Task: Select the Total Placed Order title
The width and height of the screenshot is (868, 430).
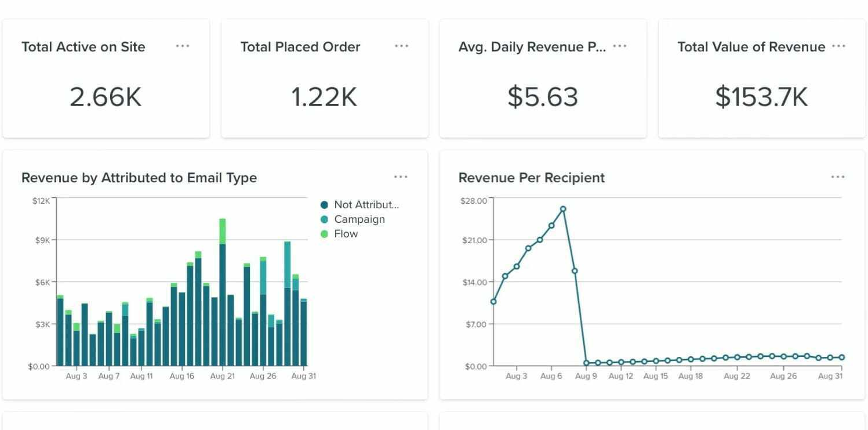Action: pos(300,47)
